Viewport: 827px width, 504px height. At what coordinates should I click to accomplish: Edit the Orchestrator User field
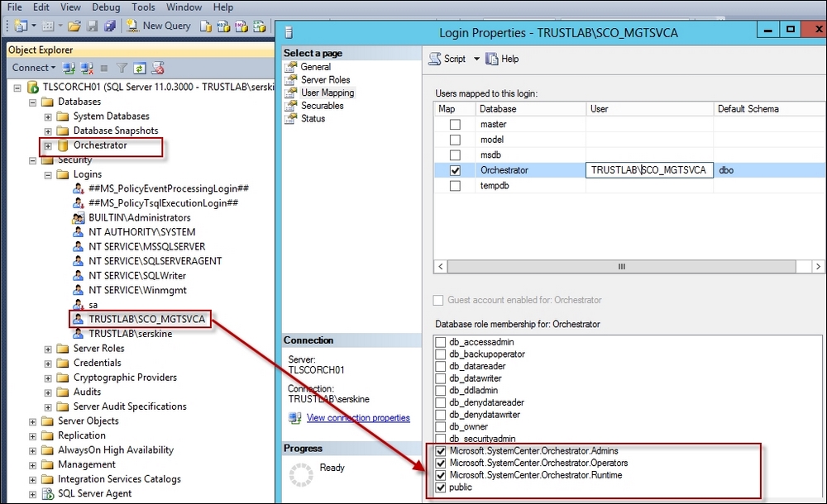tap(649, 170)
